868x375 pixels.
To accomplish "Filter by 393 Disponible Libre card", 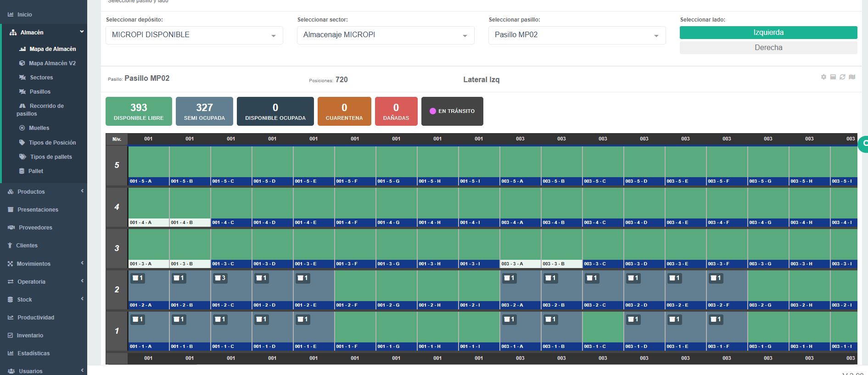I will pos(139,111).
